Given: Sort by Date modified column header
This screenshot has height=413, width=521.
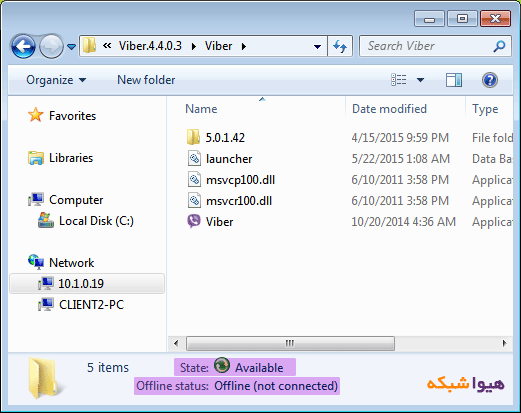Looking at the screenshot, I should 389,109.
